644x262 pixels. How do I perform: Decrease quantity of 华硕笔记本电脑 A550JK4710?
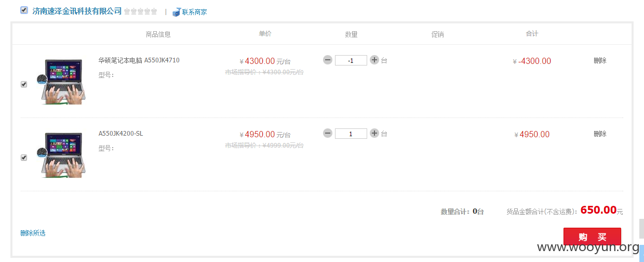pos(328,60)
